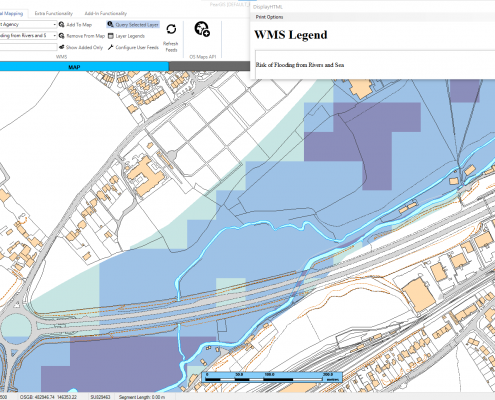Switch to Add-In Functionality tab
Screen dimensions: 495x400
point(106,13)
